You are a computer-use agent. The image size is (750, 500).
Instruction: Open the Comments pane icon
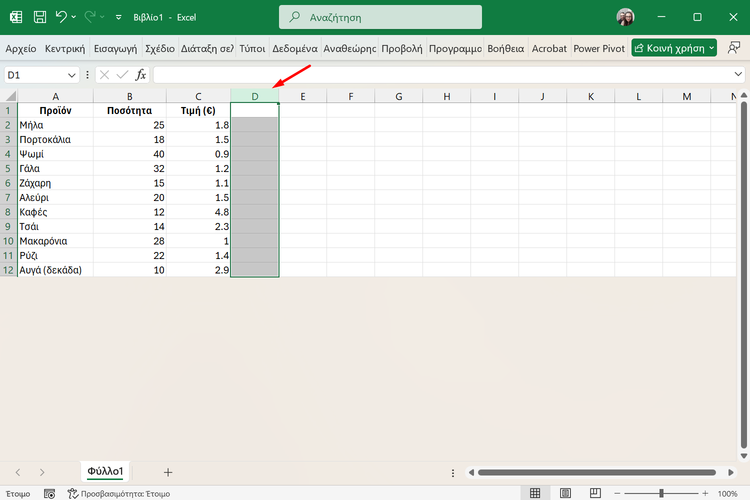tap(735, 47)
